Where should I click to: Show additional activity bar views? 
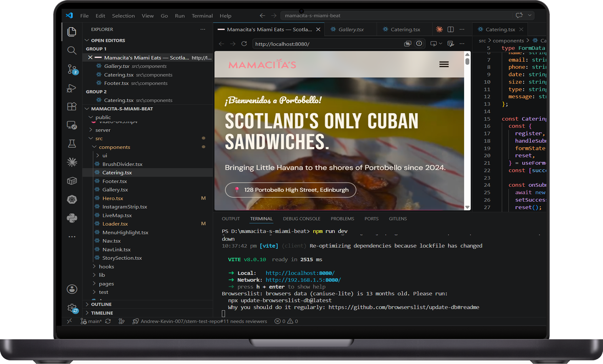point(72,237)
